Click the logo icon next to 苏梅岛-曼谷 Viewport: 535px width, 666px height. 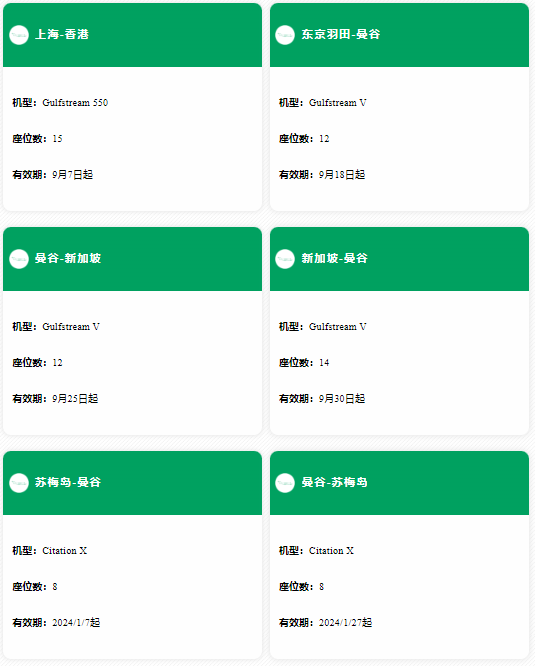click(19, 483)
